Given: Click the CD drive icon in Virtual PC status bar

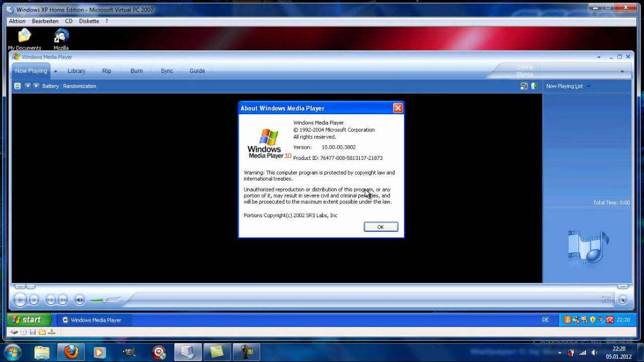Looking at the screenshot, I should (x=24, y=332).
